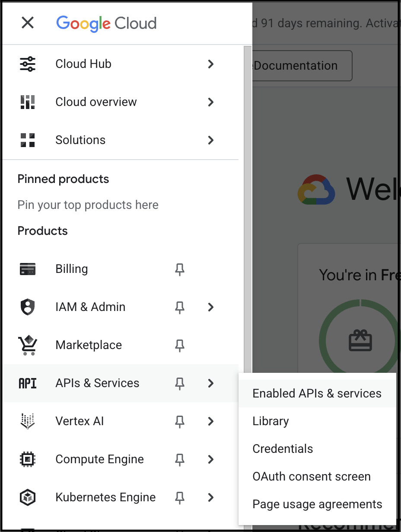
Task: Click the navigation menu scrollbar
Action: click(248, 208)
